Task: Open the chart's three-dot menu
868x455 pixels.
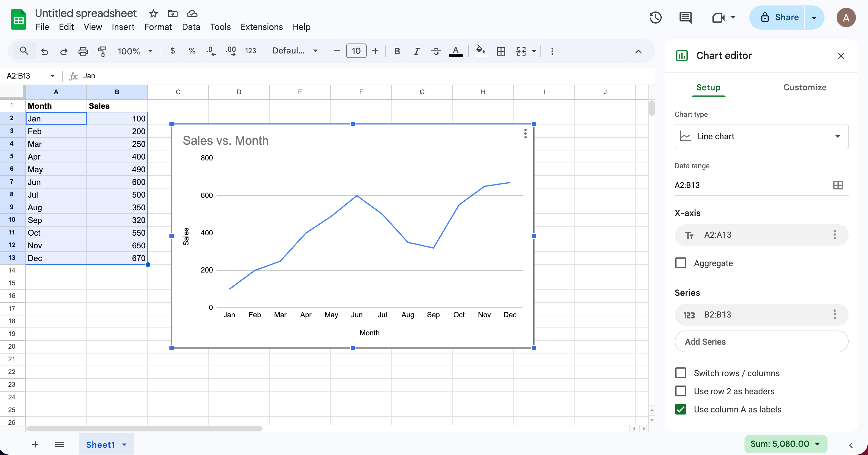Action: pos(525,134)
